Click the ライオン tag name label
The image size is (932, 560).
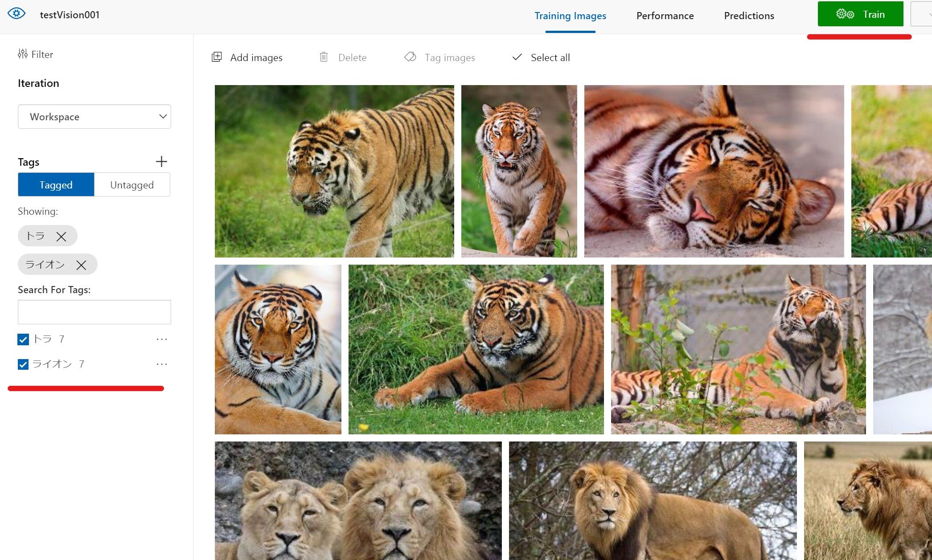(x=52, y=364)
